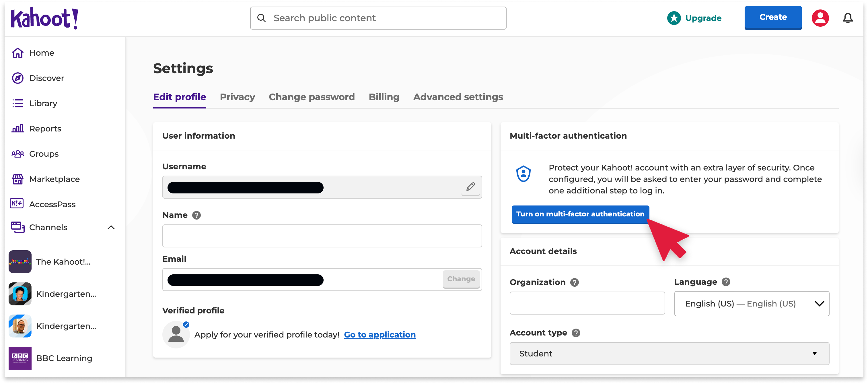Click the Kahoot! logo

pos(44,18)
